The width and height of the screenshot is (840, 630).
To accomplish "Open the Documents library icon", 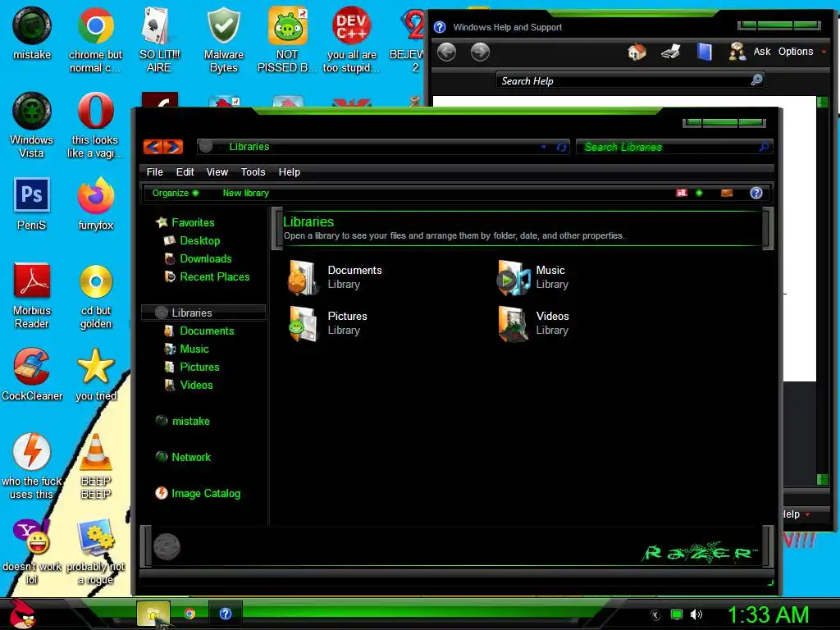I will tap(304, 277).
